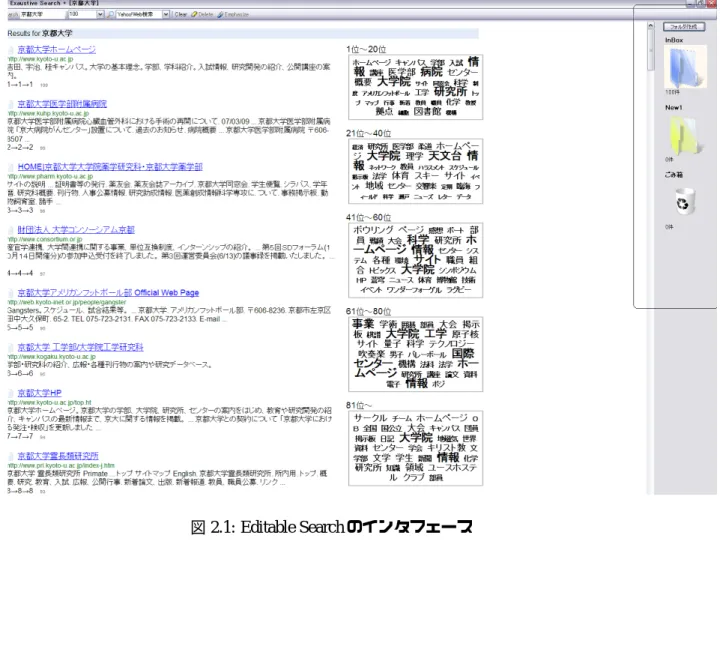Image resolution: width=720 pixels, height=655 pixels.
Task: Select 事業 in the 61位〜80位 tag cloud
Action: click(x=363, y=324)
